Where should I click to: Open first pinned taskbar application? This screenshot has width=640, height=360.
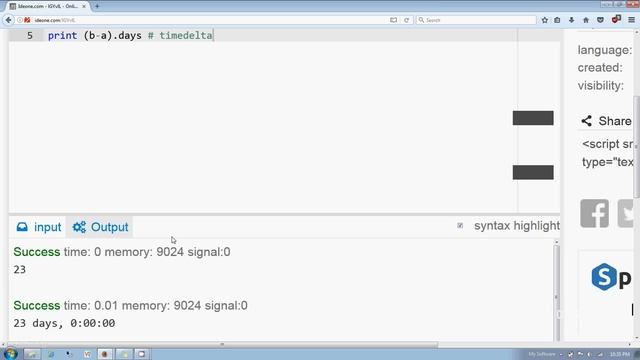32,354
